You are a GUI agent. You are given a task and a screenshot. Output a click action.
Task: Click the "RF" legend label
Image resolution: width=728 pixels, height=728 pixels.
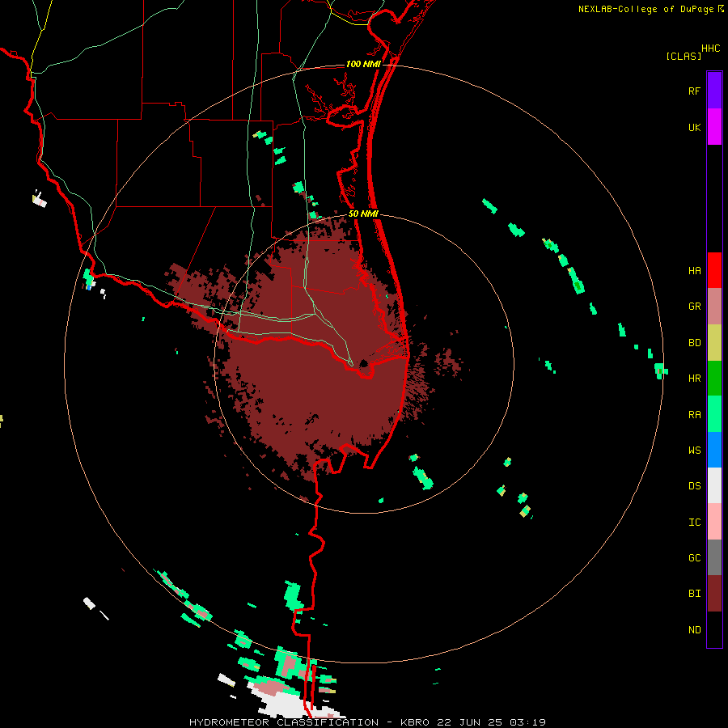pos(694,91)
